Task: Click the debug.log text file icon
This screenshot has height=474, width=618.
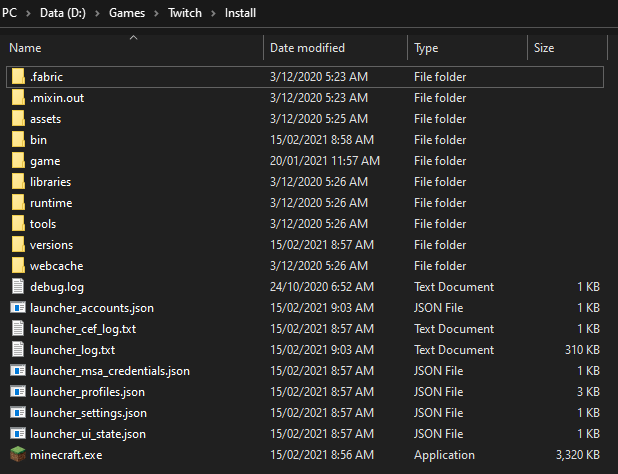Action: coord(17,287)
